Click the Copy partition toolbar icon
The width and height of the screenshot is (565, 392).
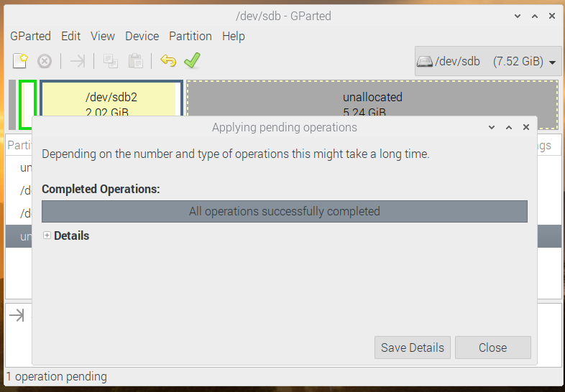click(x=110, y=61)
